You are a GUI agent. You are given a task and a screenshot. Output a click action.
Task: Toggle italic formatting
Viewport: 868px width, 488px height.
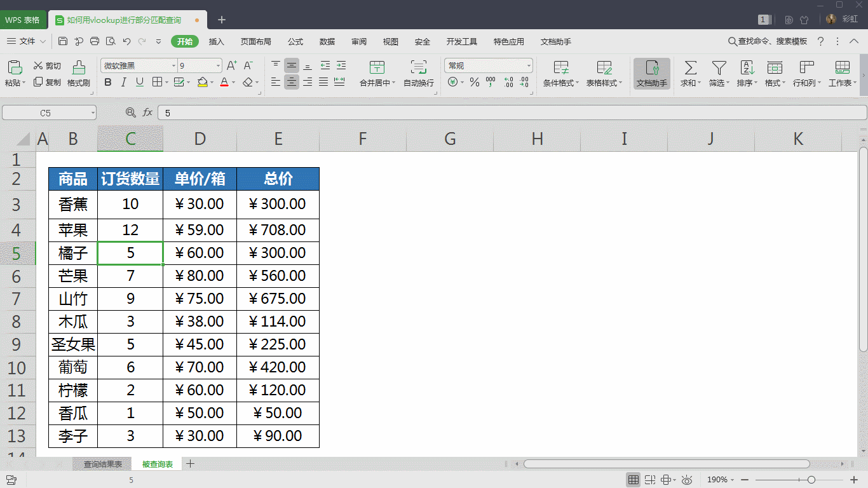122,82
